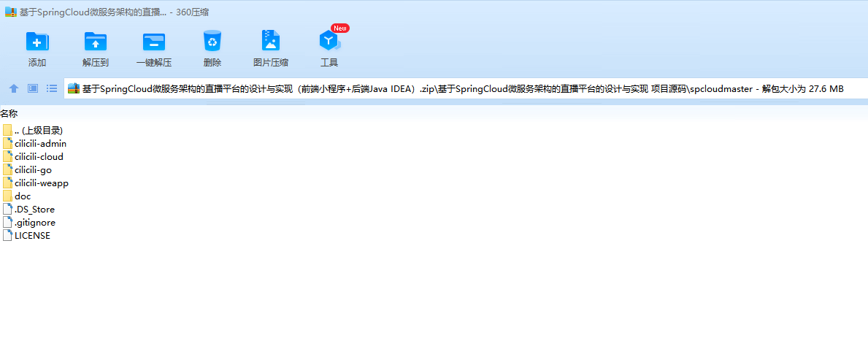Open the Image Compression (图片压缩) tool

(271, 41)
